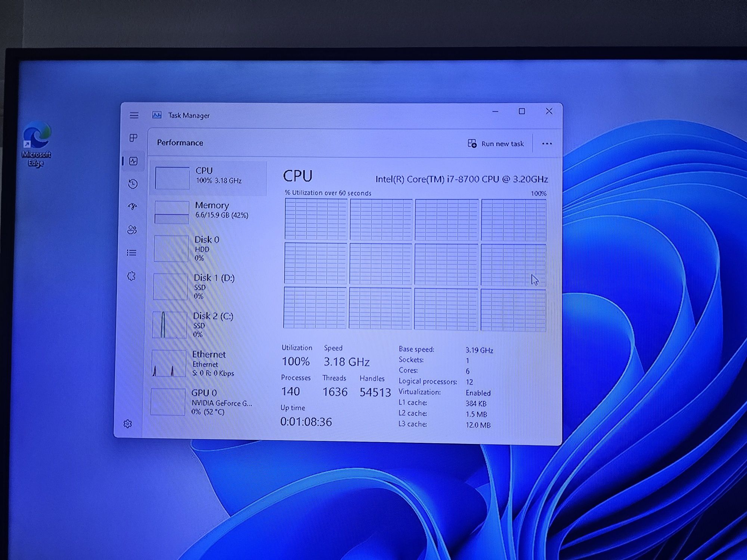Click '% Utilization over 60 seconds' label
747x560 pixels.
coord(328,193)
